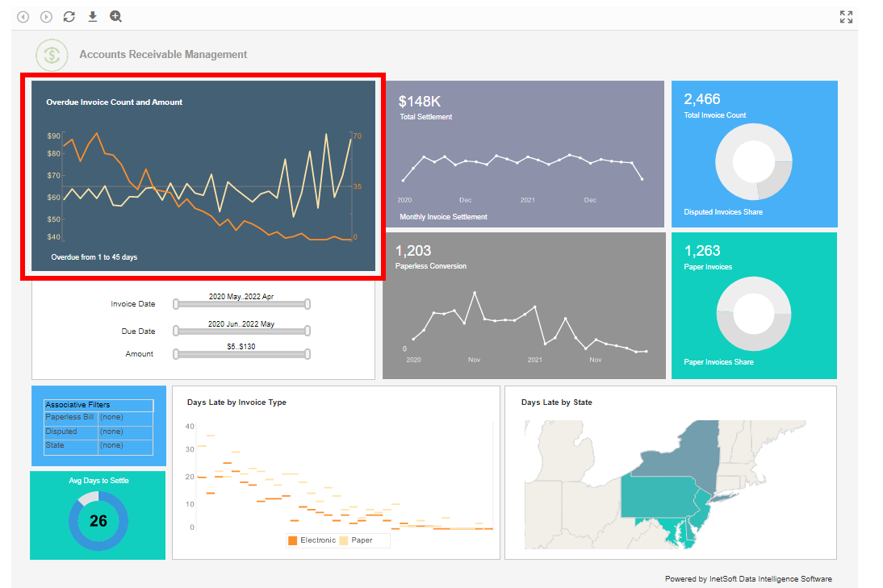Click the Associative Filters header
Viewport: 883px width, 588px height.
pyautogui.click(x=98, y=405)
